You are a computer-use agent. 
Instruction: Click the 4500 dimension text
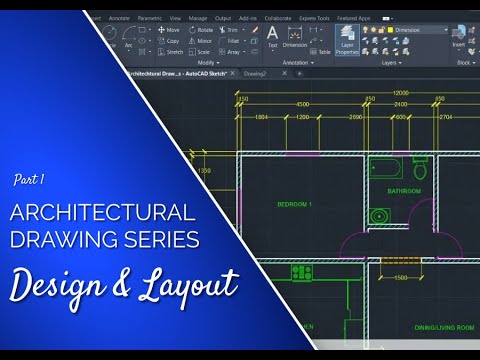pos(303,104)
